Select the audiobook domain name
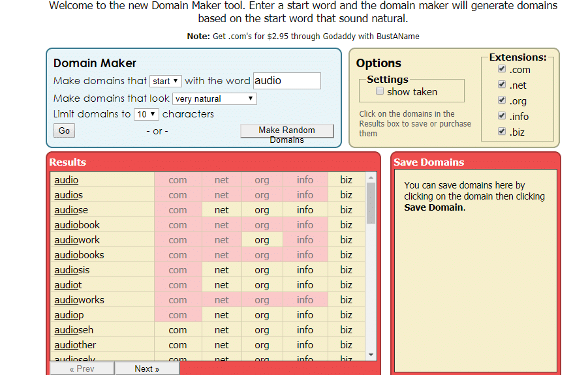The height and width of the screenshot is (375, 588). pyautogui.click(x=77, y=225)
